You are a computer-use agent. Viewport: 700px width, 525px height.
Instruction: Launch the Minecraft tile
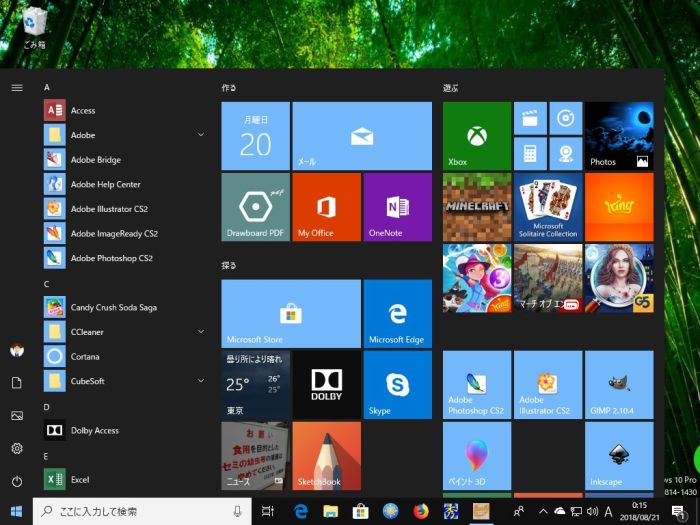(477, 207)
